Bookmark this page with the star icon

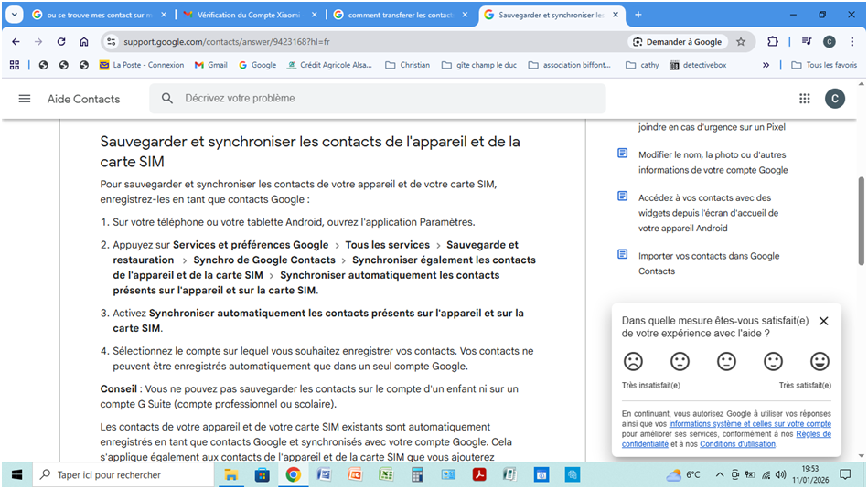coord(741,41)
